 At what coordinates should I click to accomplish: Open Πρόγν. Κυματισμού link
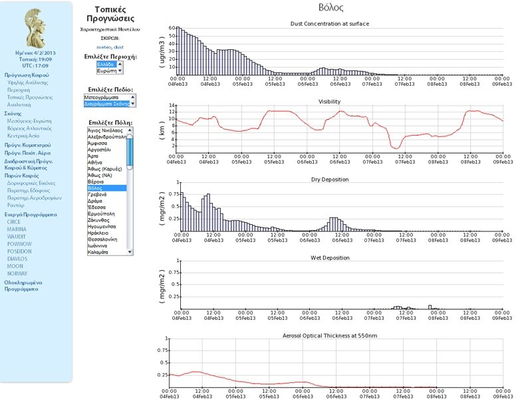27,145
